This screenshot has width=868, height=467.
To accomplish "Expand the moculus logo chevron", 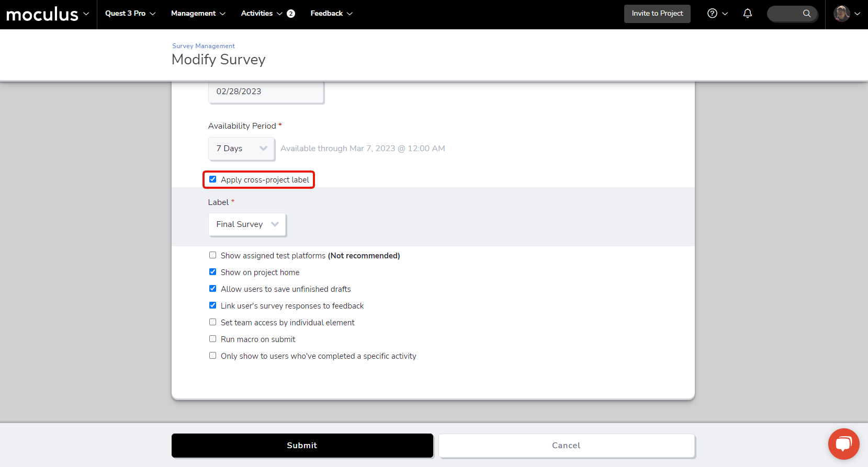I will (x=86, y=14).
